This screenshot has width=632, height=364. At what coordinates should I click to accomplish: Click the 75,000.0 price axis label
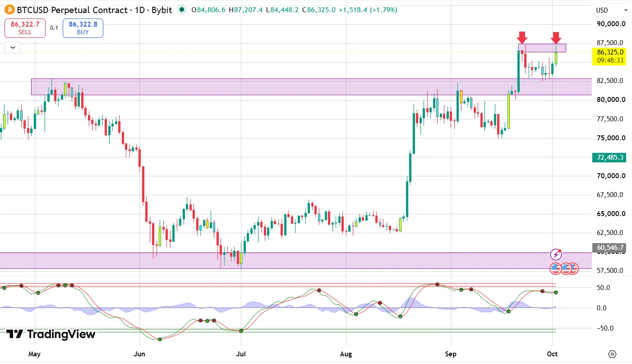611,138
